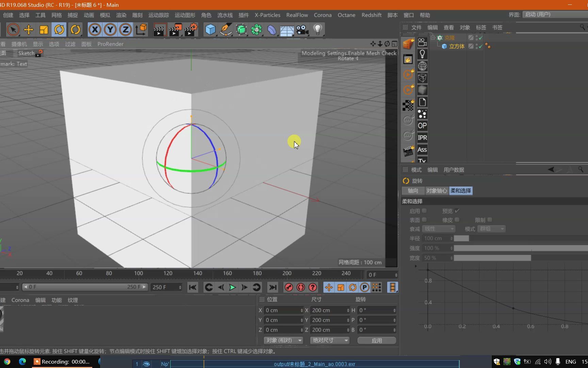Open the 对象 (相对) dropdown
The image size is (588, 368).
pyautogui.click(x=283, y=340)
